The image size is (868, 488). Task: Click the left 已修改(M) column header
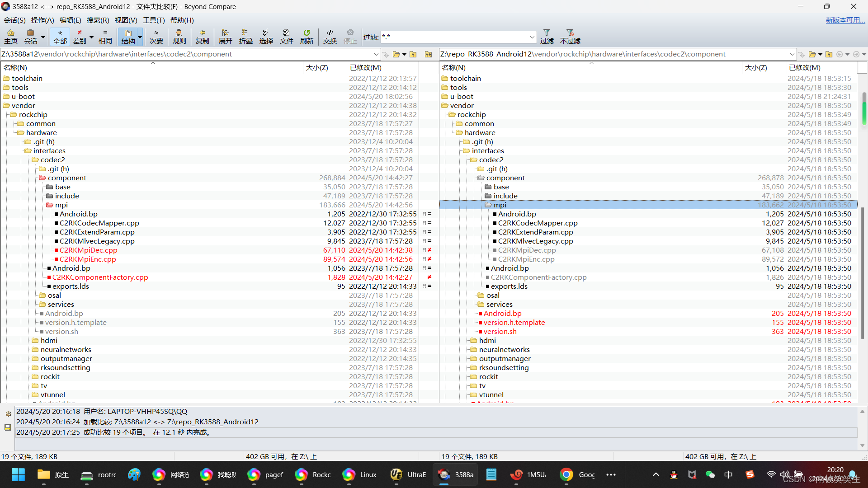pyautogui.click(x=365, y=67)
